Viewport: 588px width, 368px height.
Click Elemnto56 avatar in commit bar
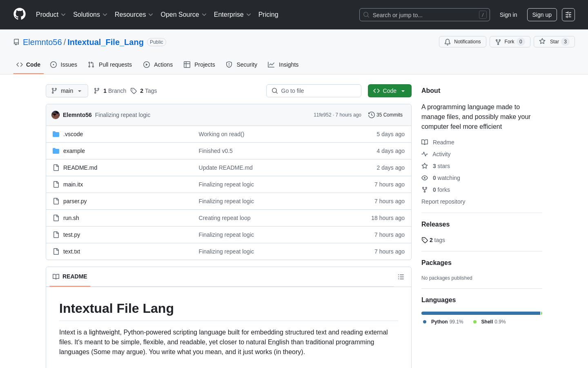click(56, 115)
